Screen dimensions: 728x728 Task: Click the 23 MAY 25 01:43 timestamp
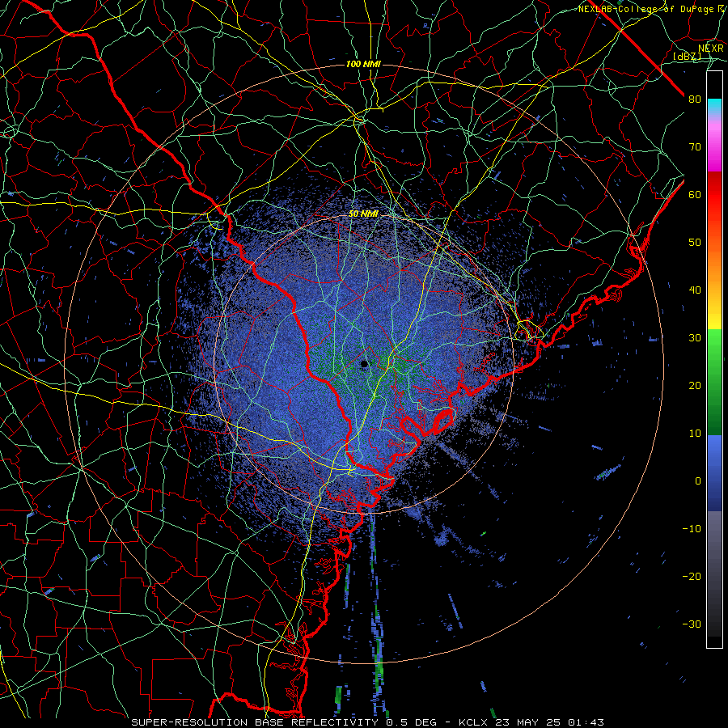click(551, 722)
